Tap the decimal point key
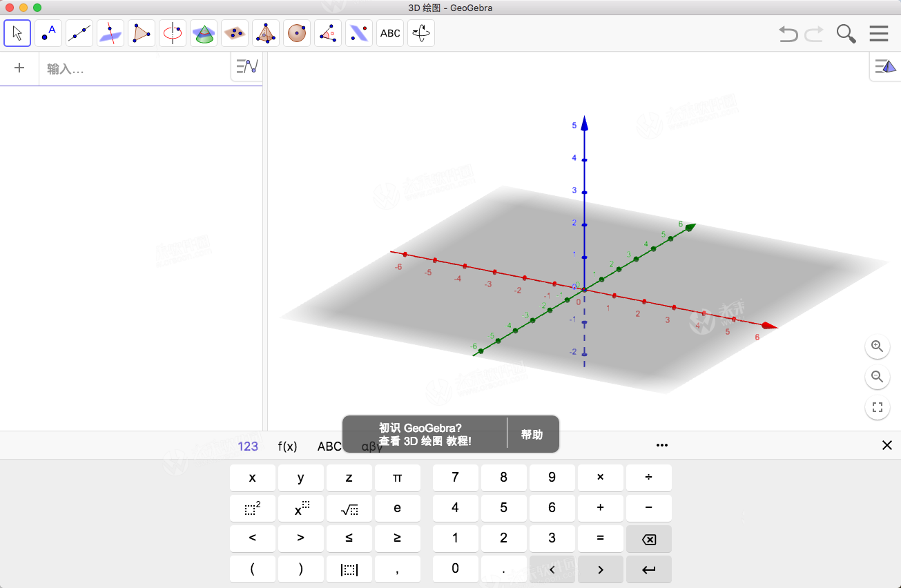901x588 pixels. (504, 569)
